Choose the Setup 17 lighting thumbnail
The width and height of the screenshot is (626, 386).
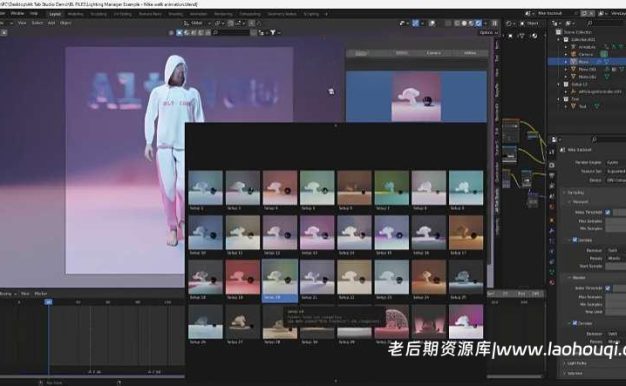tap(466, 233)
